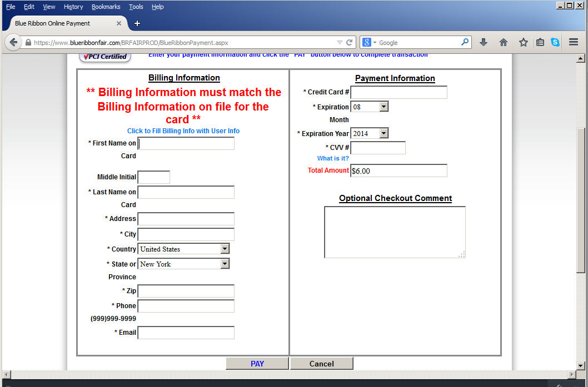
Task: Click the 'What is it?' CVV link
Action: coord(333,158)
